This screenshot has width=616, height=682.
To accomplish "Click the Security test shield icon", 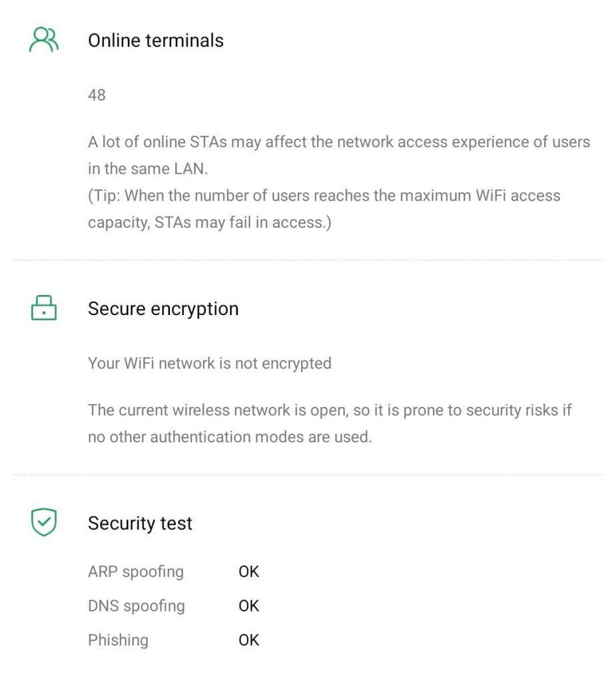I will [x=44, y=523].
